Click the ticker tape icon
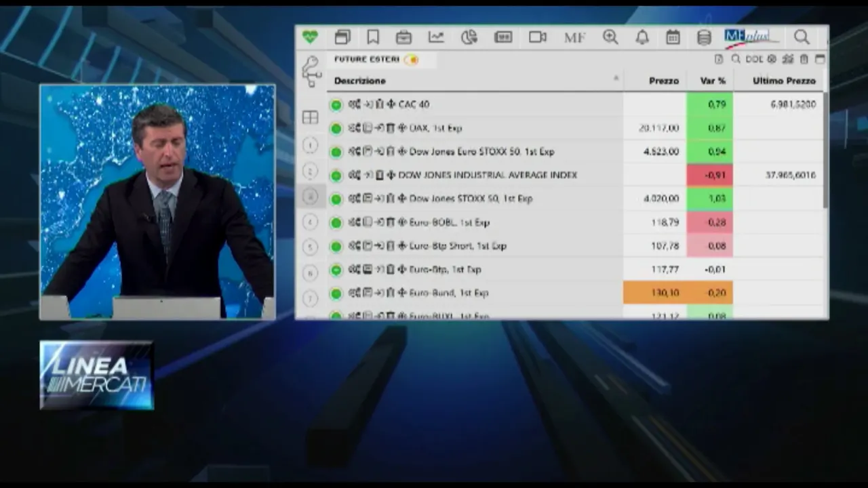Image resolution: width=868 pixels, height=488 pixels. 503,37
